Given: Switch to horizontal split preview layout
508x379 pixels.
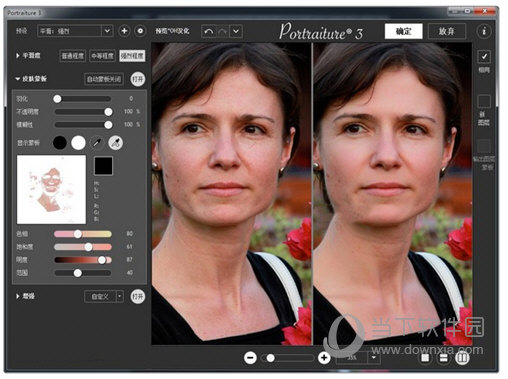Looking at the screenshot, I should point(444,358).
